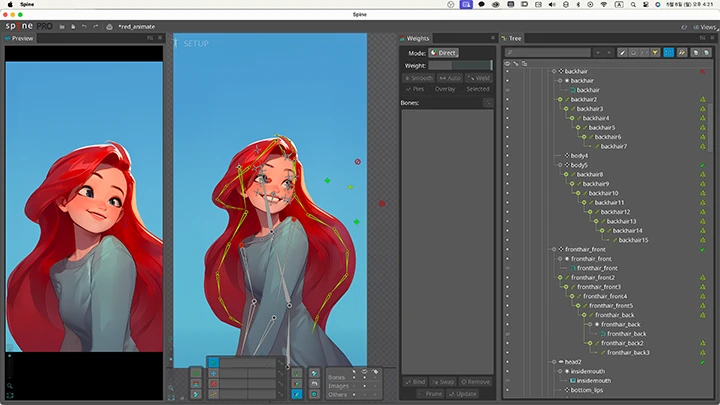Collapse the backhair2 bone node
The width and height of the screenshot is (720, 405).
pos(560,99)
